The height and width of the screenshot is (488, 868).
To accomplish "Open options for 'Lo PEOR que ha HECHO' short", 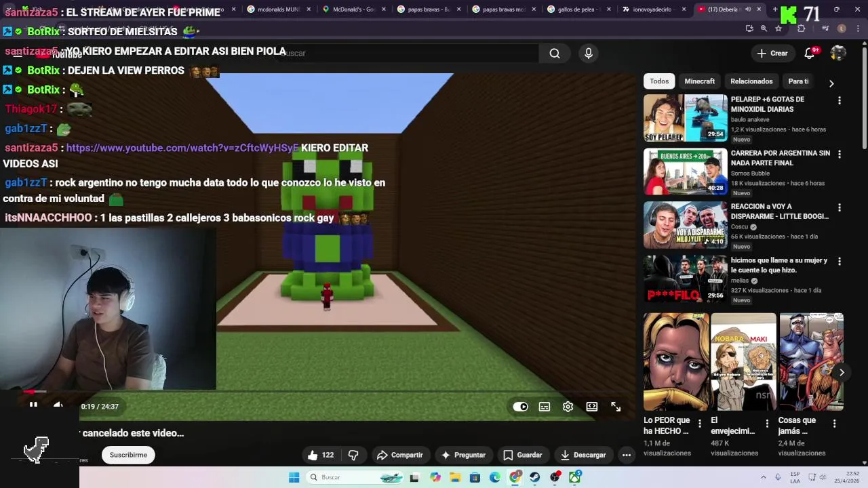I will 700,424.
